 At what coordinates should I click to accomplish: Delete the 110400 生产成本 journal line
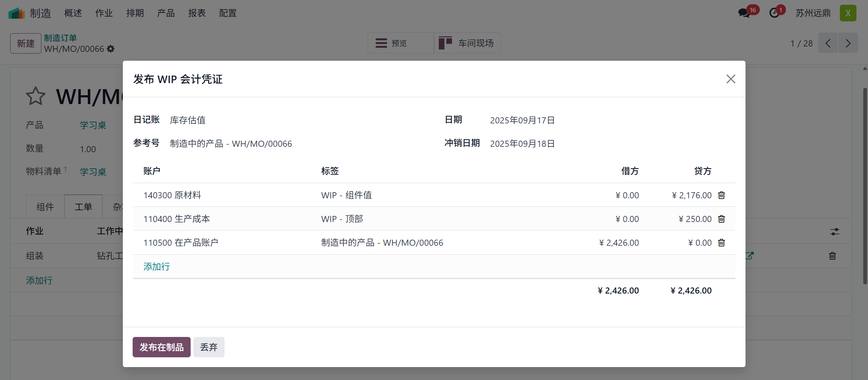coord(721,219)
